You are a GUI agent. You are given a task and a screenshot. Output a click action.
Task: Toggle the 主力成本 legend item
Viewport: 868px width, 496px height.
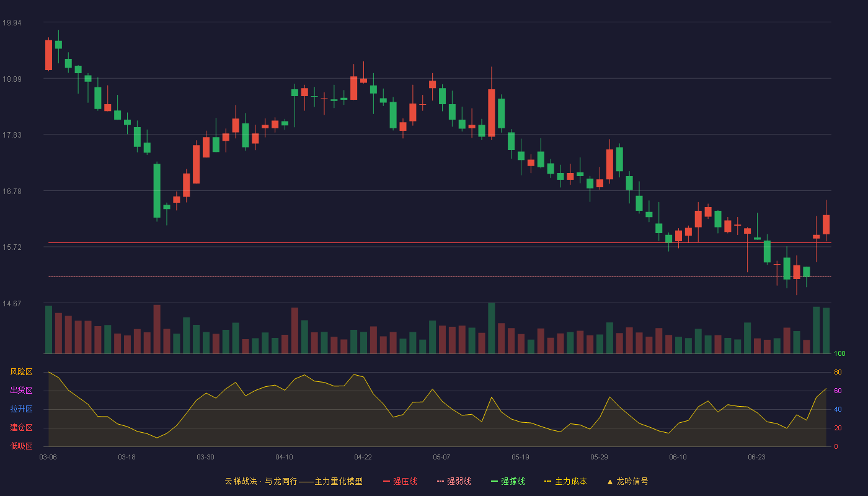[x=565, y=481]
